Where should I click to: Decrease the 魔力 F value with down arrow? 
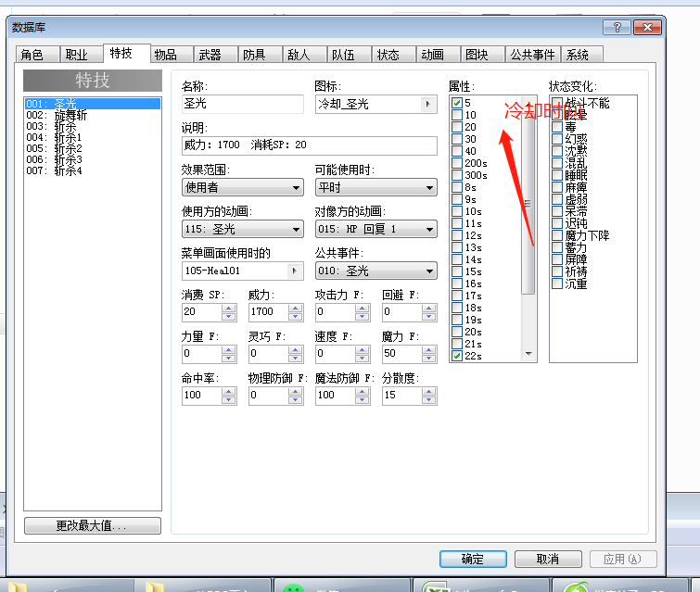[428, 358]
